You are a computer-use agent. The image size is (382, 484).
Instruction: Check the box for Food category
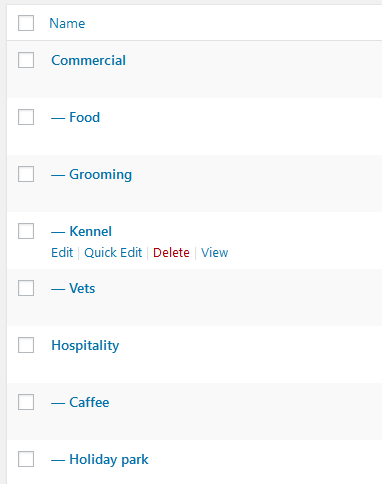point(26,117)
